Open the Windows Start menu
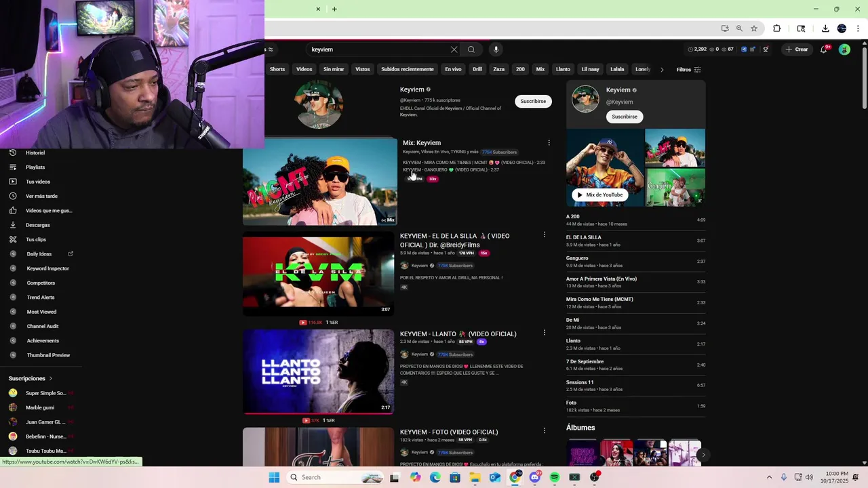 point(274,477)
